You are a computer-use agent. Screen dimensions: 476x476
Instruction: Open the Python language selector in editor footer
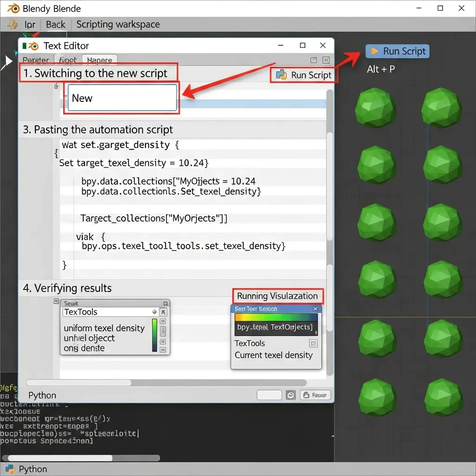pyautogui.click(x=42, y=396)
